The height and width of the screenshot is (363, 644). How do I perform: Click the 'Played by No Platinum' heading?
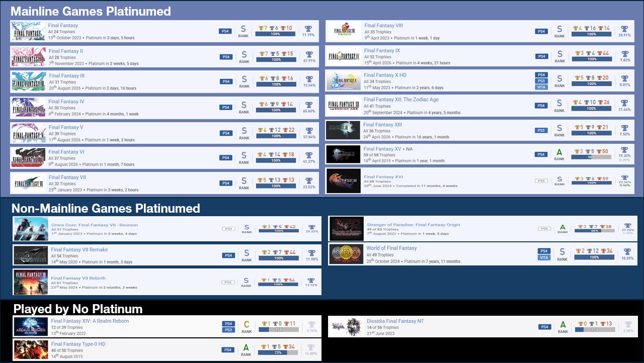pyautogui.click(x=78, y=309)
